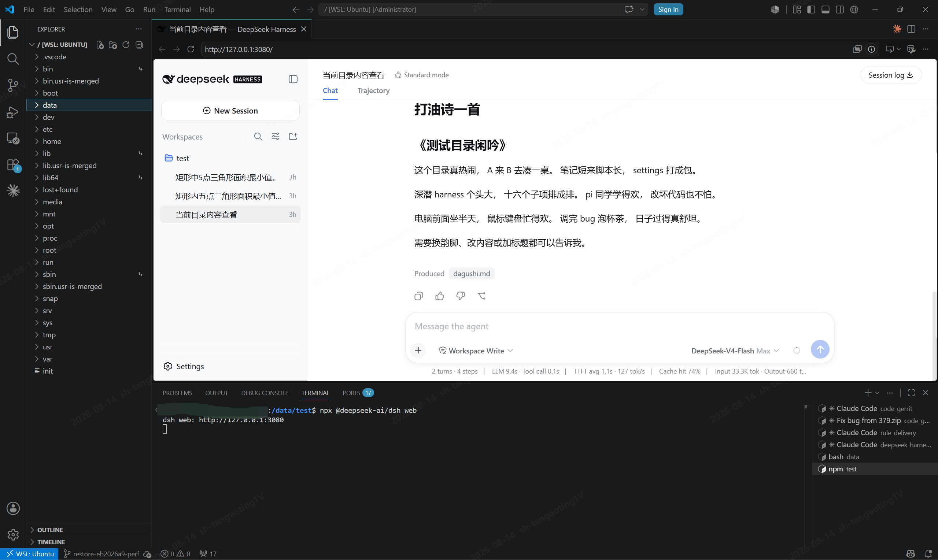Maximize the terminal panel size
The height and width of the screenshot is (560, 938).
coord(911,393)
